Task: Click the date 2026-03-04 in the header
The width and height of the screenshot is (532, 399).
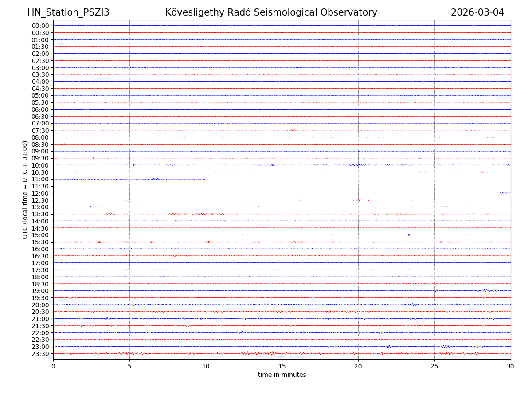Action: (477, 12)
